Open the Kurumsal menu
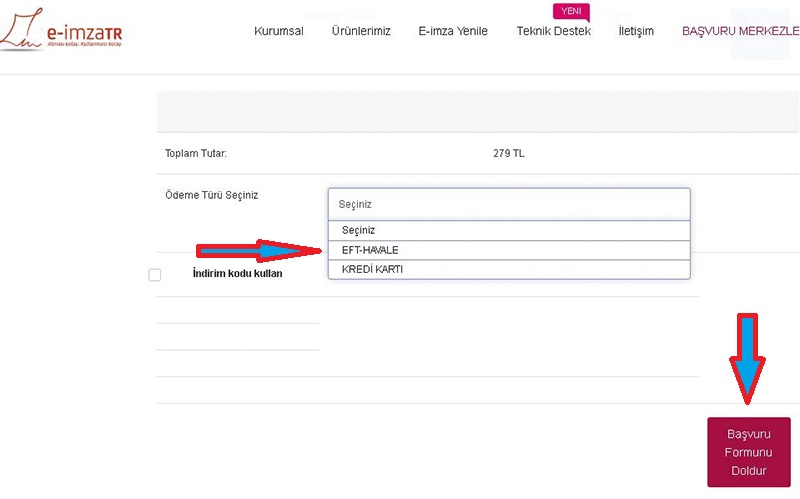The image size is (800, 499). [x=279, y=31]
